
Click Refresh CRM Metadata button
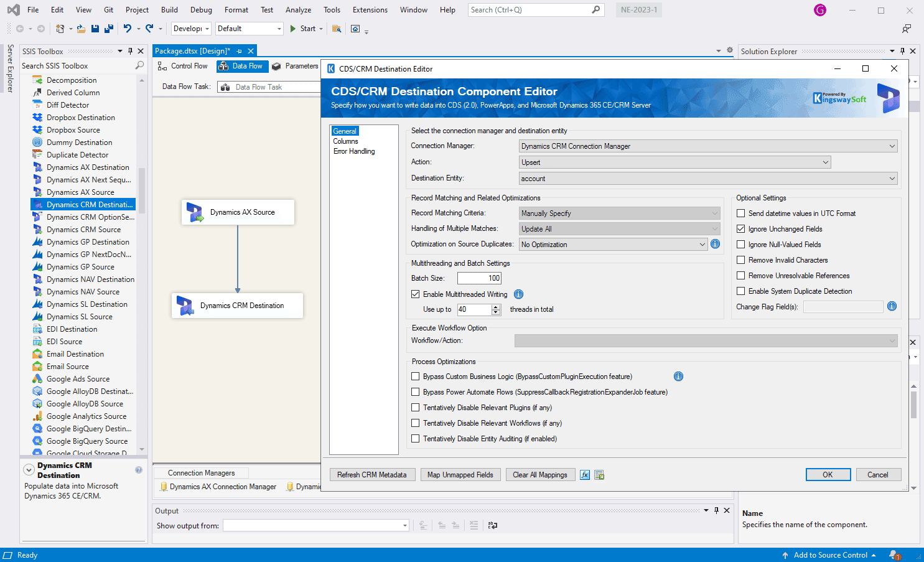(371, 475)
